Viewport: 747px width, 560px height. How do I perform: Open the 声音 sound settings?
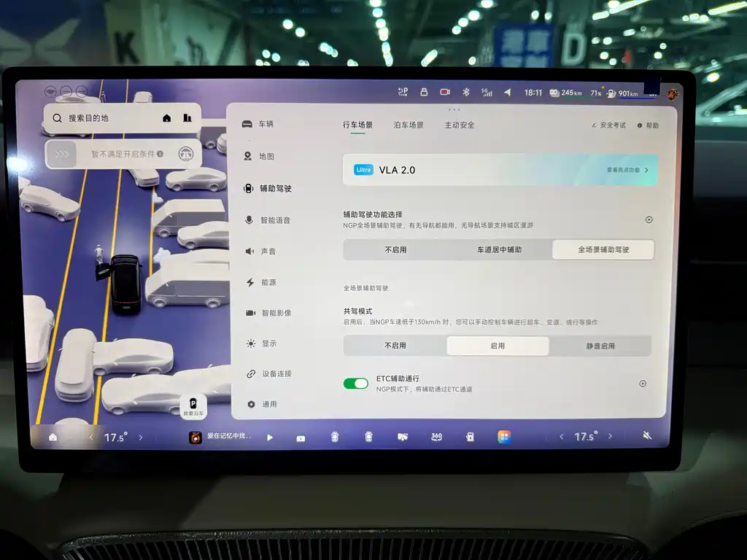tap(260, 252)
